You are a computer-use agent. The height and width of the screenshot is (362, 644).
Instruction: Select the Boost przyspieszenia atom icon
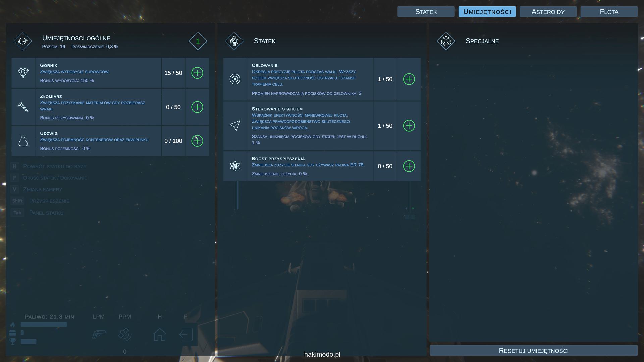[235, 166]
